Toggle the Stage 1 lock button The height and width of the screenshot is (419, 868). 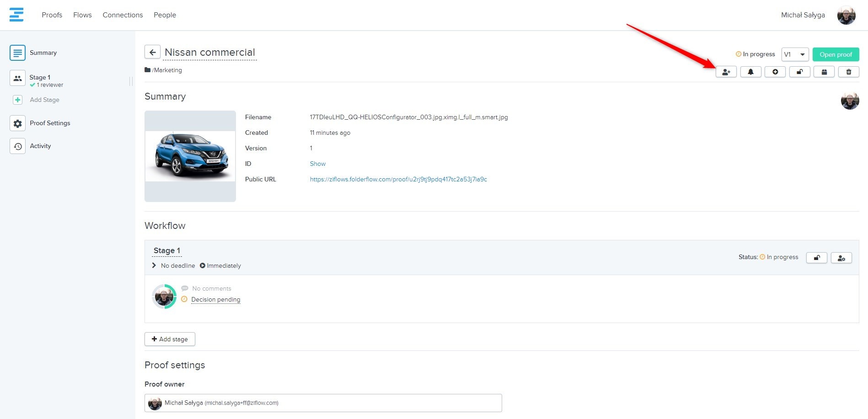coord(816,258)
